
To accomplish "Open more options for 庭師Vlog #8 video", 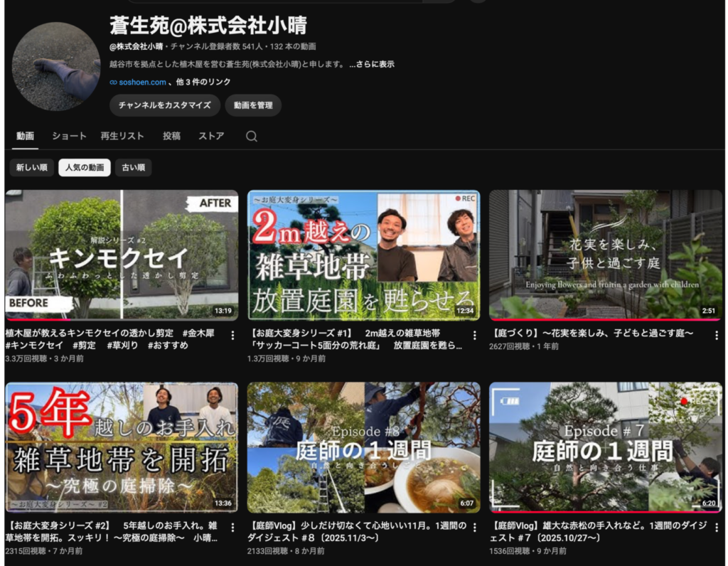I will pyautogui.click(x=474, y=528).
